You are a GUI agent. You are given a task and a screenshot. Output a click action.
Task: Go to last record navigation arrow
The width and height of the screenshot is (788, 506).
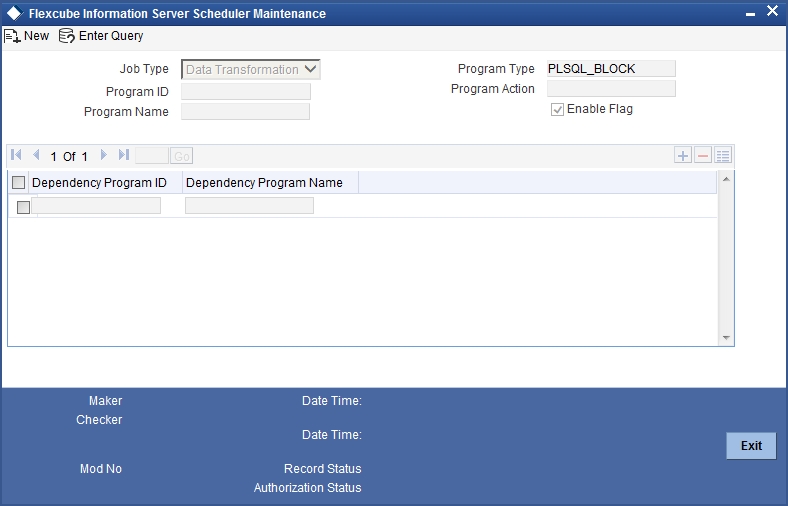tap(124, 155)
